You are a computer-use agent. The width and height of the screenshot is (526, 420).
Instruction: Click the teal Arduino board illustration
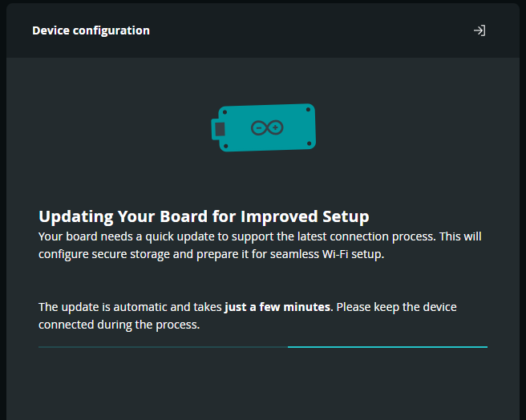(263, 127)
